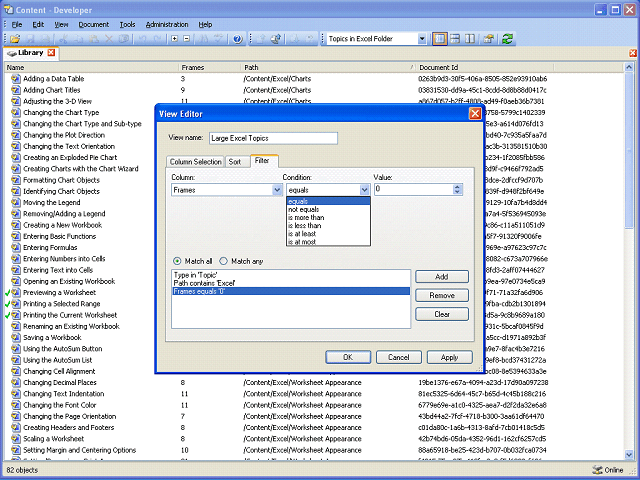The height and width of the screenshot is (480, 640).
Task: Choose 'equals' in the condition list
Action: 328,201
